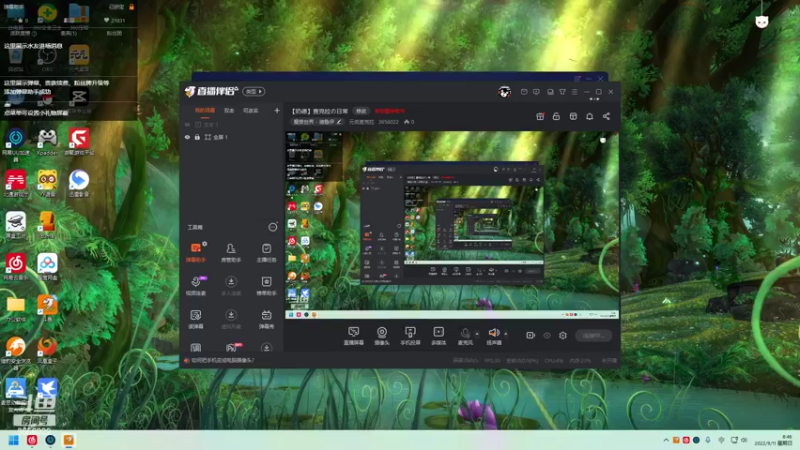800x450 pixels.
Task: Select the 全屏 1 source row
Action: pyautogui.click(x=232, y=137)
